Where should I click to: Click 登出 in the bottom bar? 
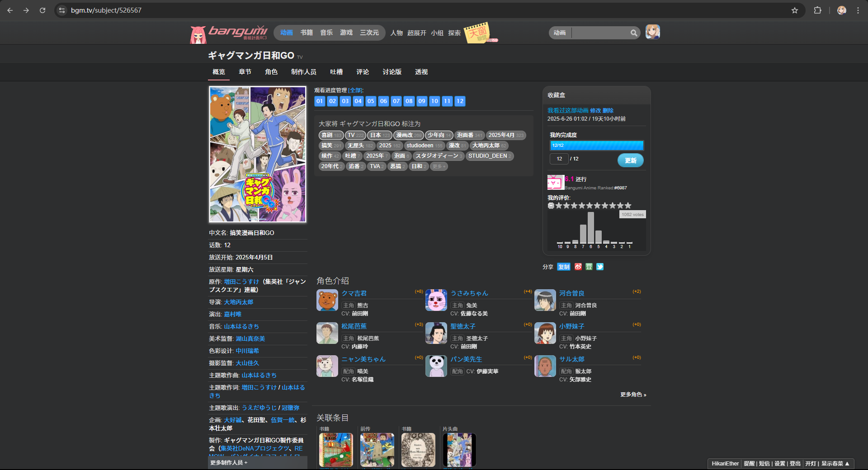pyautogui.click(x=795, y=464)
